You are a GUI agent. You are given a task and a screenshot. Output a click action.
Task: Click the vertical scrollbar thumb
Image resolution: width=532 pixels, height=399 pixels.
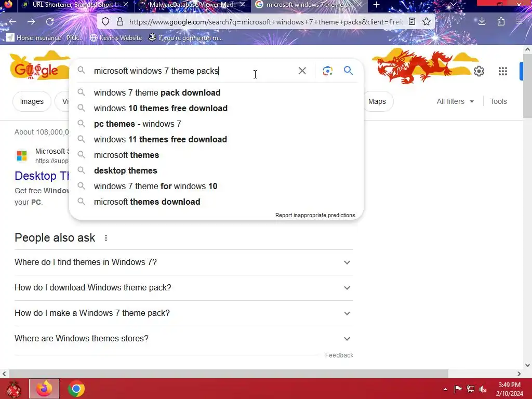coord(527,86)
